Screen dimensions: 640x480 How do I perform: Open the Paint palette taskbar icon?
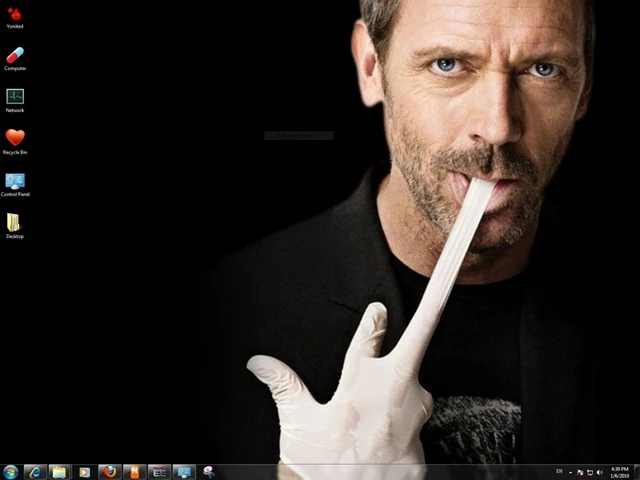pos(209,472)
